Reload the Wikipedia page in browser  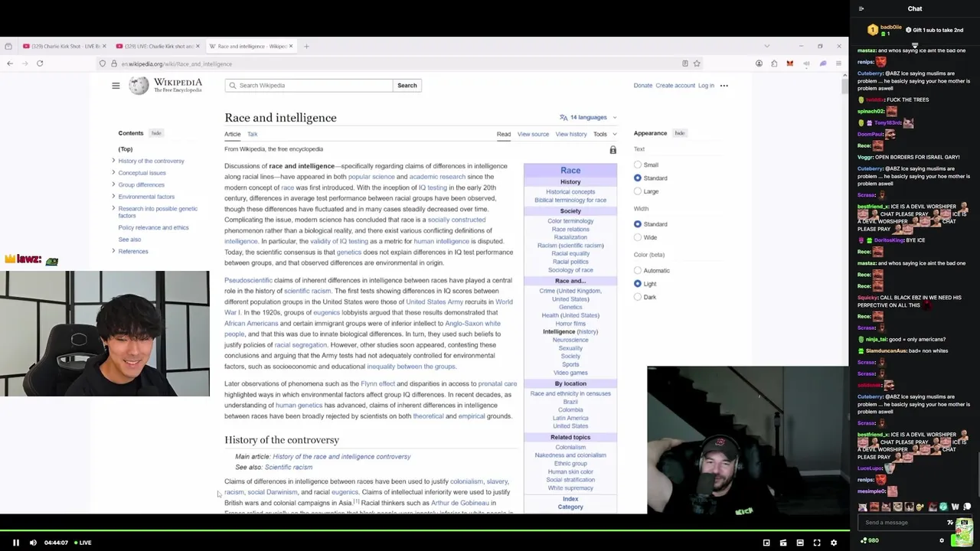[x=40, y=64]
